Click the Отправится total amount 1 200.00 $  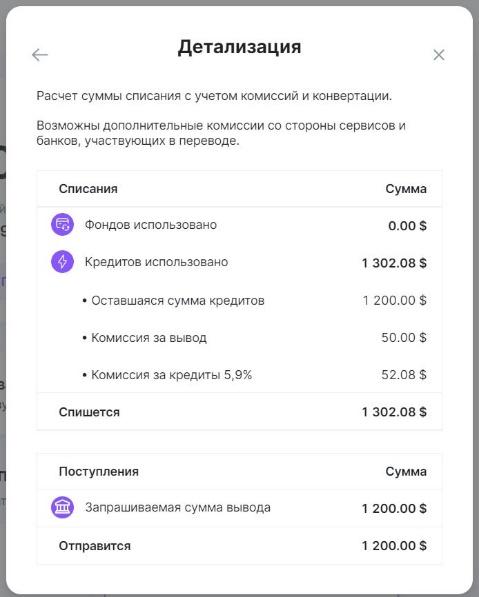pyautogui.click(x=394, y=546)
